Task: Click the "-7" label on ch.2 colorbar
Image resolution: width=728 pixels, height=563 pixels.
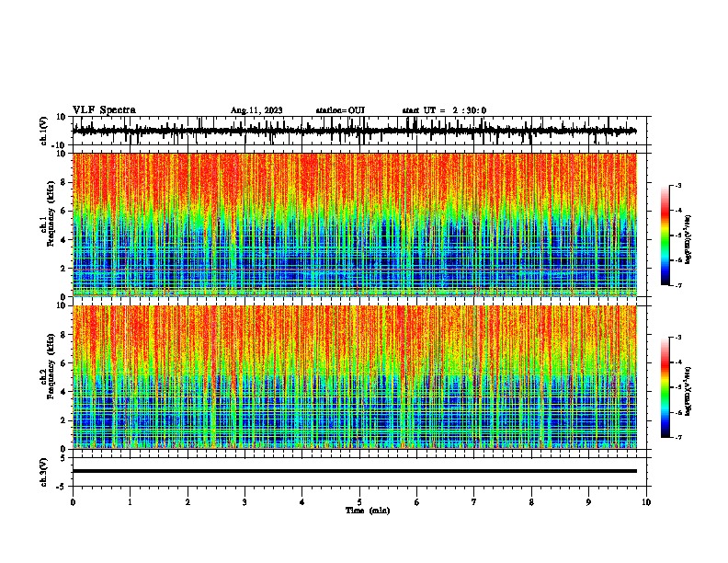Action: pos(677,438)
